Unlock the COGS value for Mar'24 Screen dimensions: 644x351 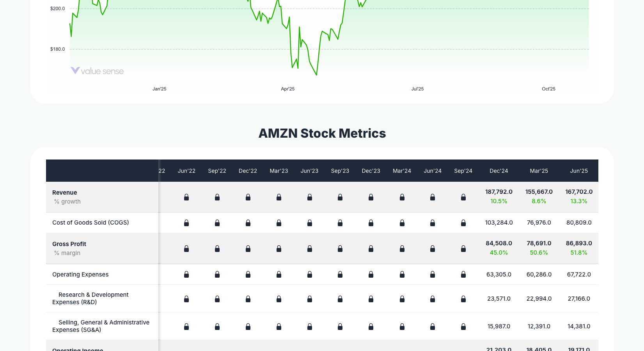click(402, 223)
